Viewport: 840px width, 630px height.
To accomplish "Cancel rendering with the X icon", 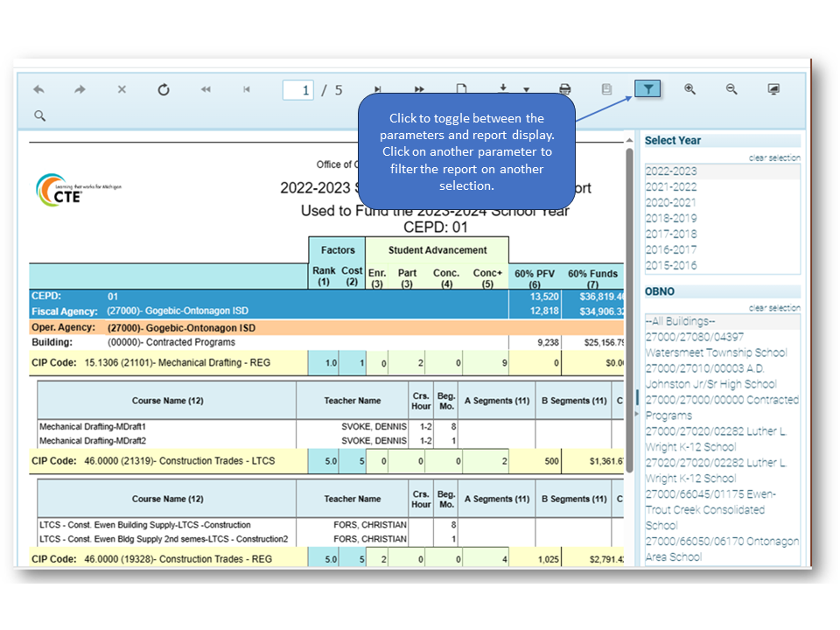I will pyautogui.click(x=122, y=90).
